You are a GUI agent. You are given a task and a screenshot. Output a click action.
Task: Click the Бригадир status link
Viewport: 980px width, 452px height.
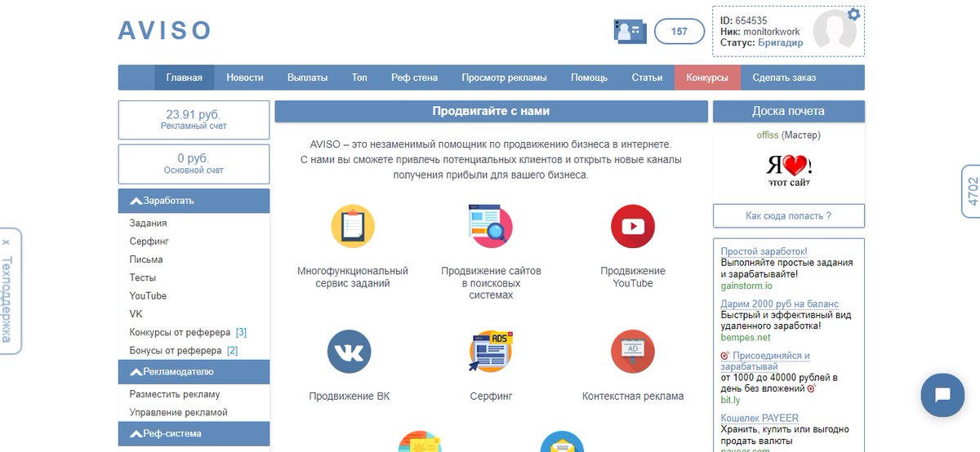tap(780, 42)
